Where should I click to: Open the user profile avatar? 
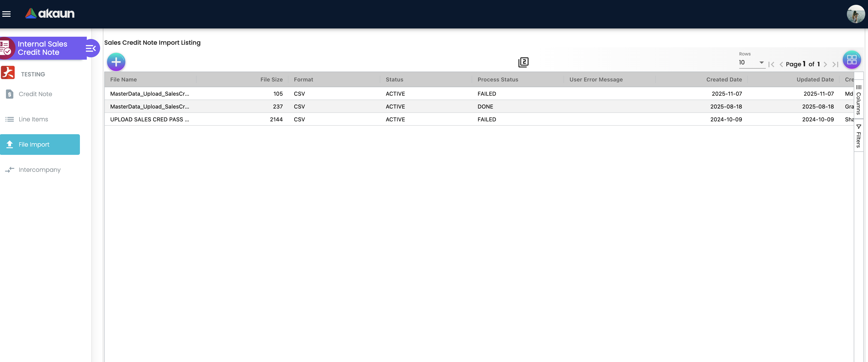tap(856, 14)
